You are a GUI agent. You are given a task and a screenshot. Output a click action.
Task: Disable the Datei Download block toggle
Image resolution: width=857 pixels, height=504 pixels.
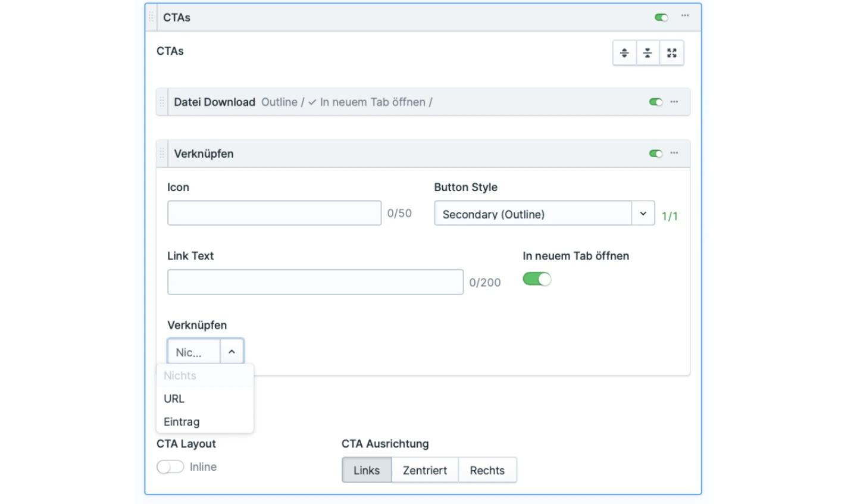click(655, 102)
